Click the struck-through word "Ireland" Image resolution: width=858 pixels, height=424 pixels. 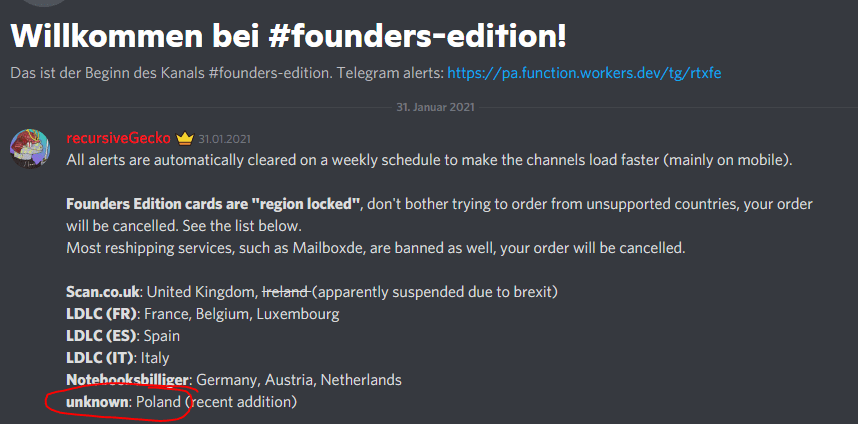285,292
